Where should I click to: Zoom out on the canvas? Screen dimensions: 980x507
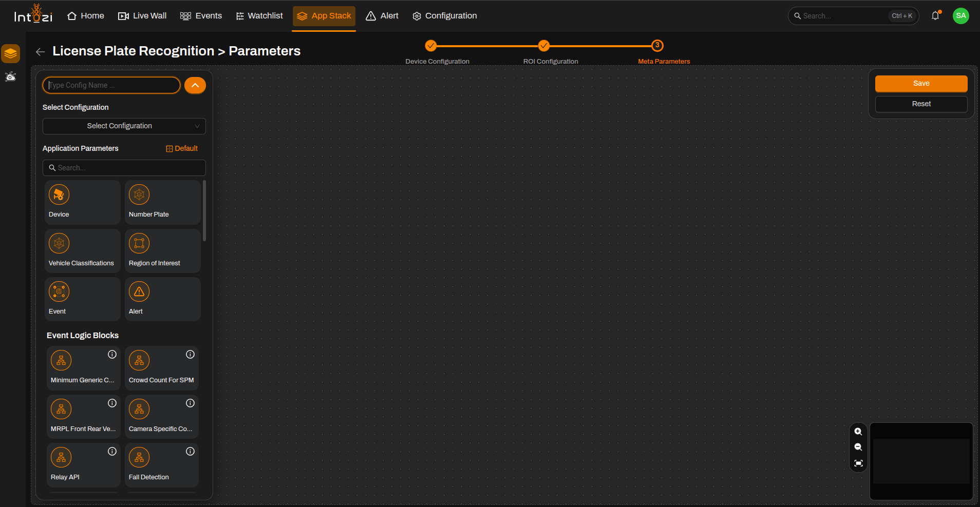tap(858, 447)
